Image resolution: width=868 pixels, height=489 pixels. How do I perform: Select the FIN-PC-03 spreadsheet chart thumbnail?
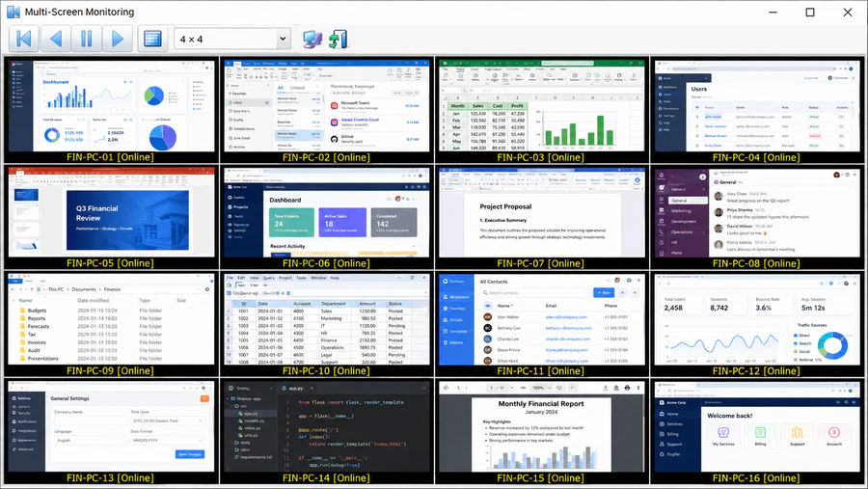[x=542, y=106]
